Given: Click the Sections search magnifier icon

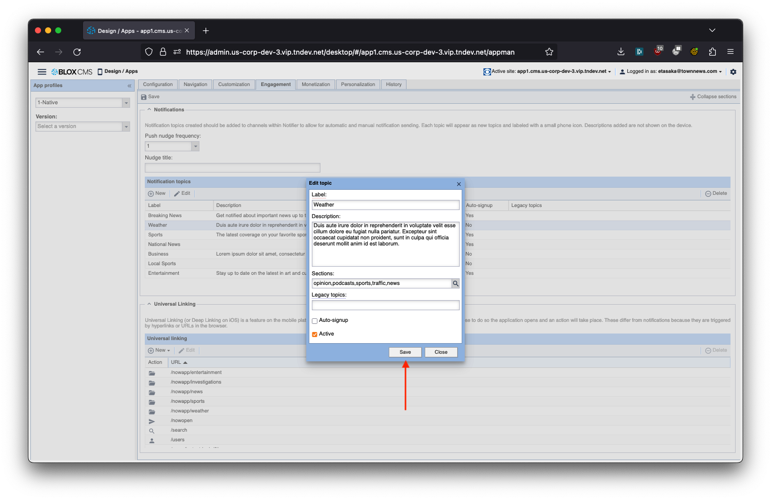Looking at the screenshot, I should tap(456, 283).
